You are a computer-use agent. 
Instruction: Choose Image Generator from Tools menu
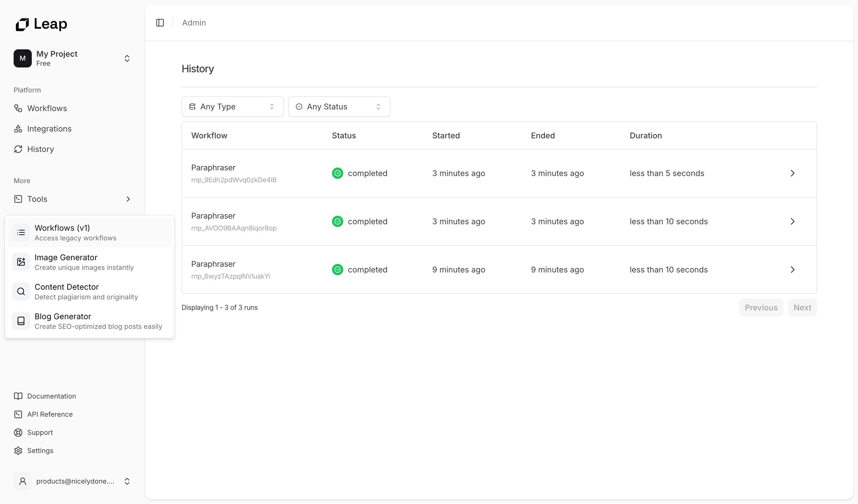pyautogui.click(x=90, y=262)
